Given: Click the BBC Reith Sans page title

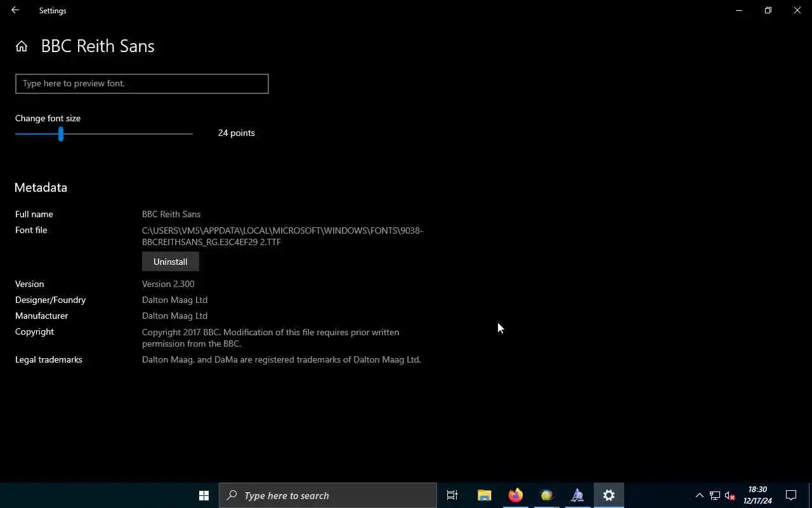Looking at the screenshot, I should click(98, 46).
